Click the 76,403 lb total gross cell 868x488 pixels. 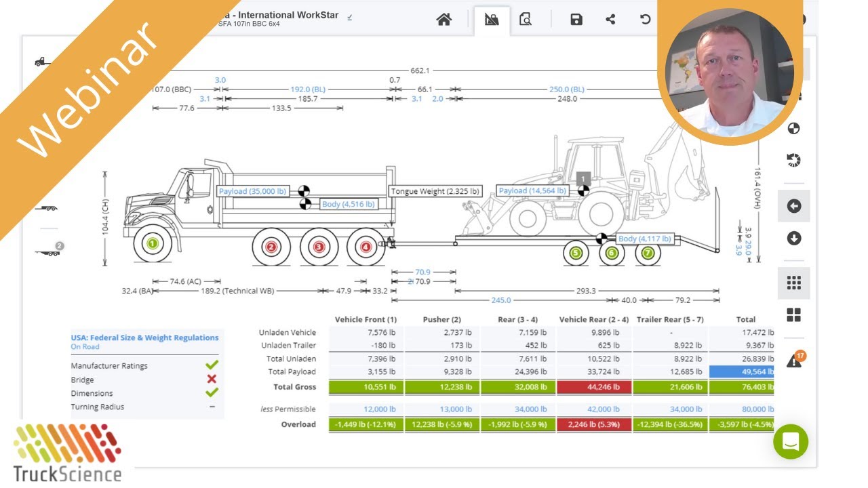[742, 388]
